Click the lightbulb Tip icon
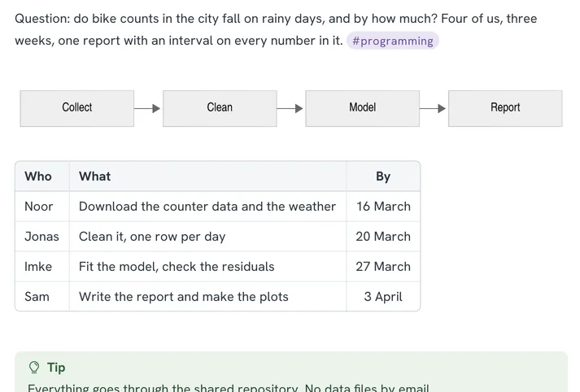This screenshot has height=392, width=580. [x=34, y=368]
